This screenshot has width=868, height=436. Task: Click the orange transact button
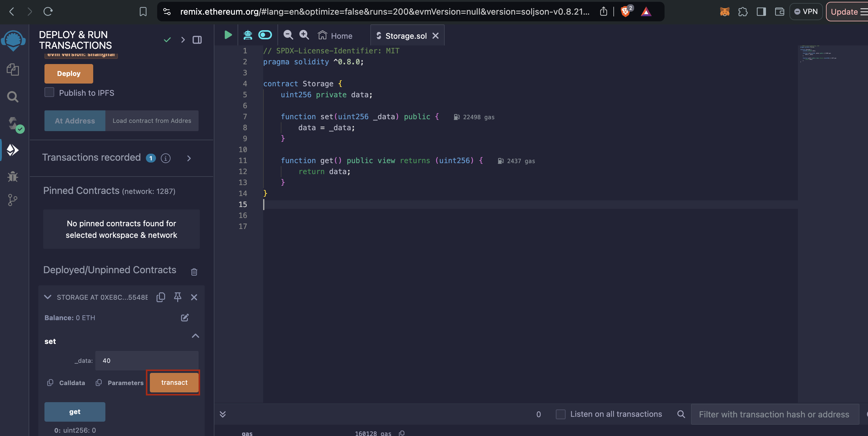click(174, 382)
